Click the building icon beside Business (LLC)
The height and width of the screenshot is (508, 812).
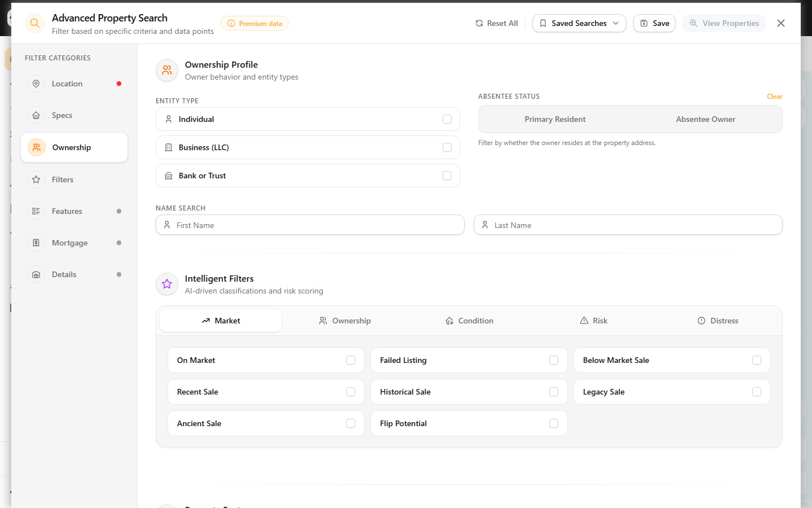point(169,147)
